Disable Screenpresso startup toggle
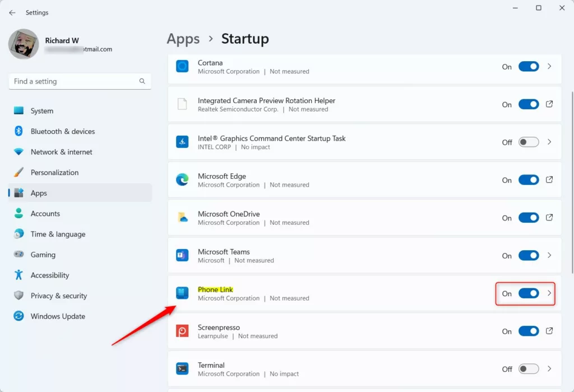 point(529,331)
